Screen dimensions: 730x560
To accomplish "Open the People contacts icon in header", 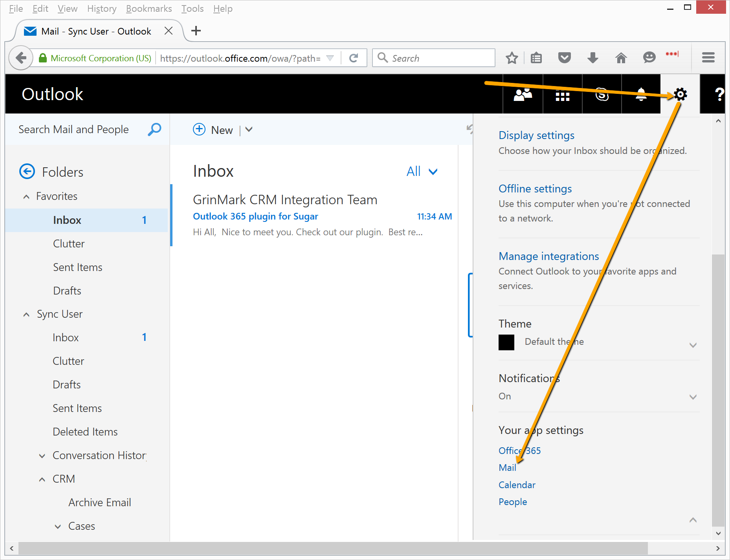I will tap(523, 94).
